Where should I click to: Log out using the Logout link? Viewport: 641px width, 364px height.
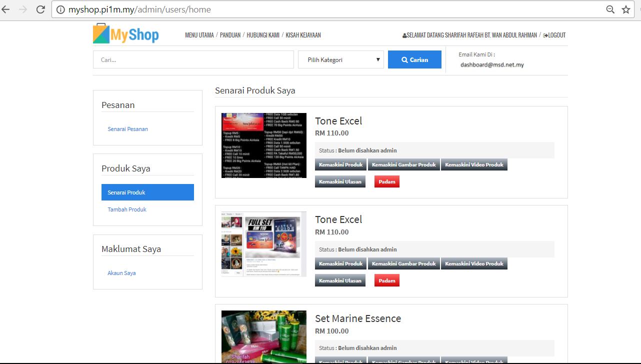click(x=554, y=35)
